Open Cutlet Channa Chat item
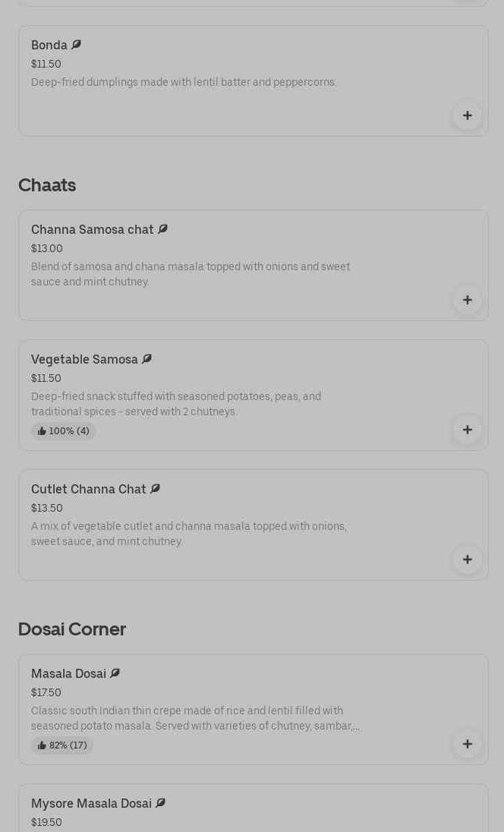Viewport: 504px width, 832px height. pyautogui.click(x=88, y=490)
